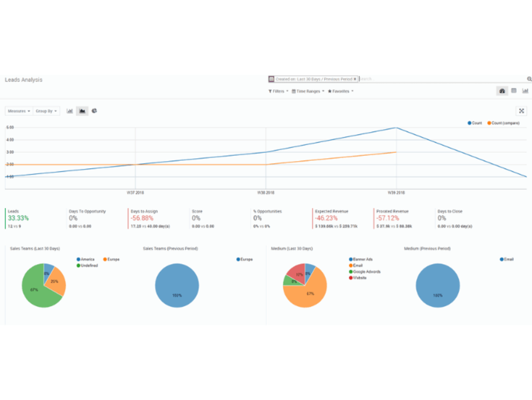This screenshot has height=400, width=532.
Task: Click Medium (Last 30 Days) heading
Action: pyautogui.click(x=292, y=249)
